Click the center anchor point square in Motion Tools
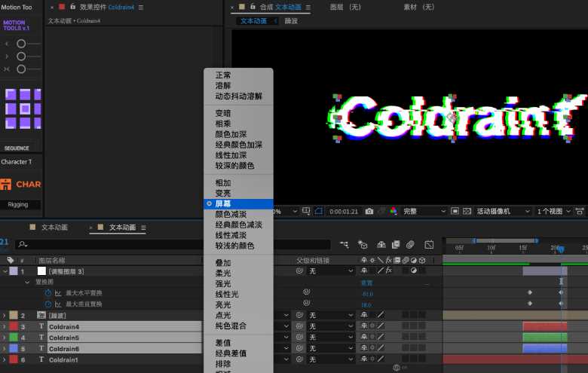The height and width of the screenshot is (373, 588). 25,109
